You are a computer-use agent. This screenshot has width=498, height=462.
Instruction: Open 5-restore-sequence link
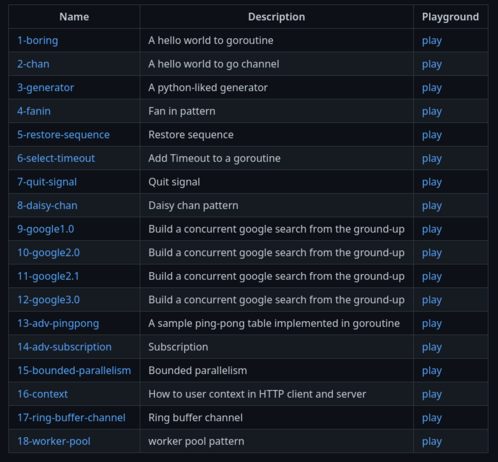pos(63,135)
